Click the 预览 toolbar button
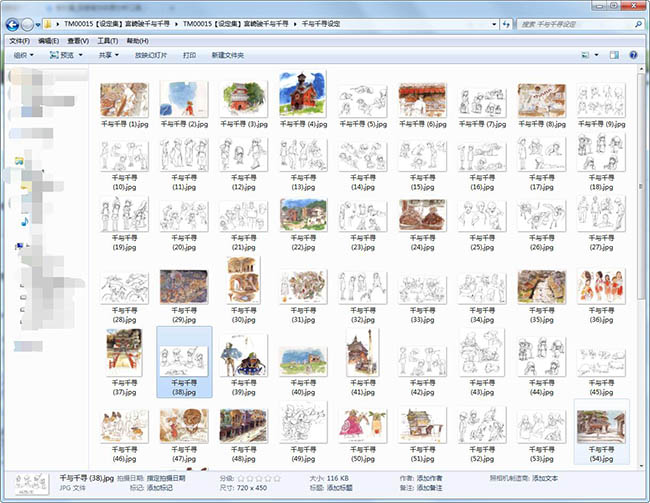This screenshot has height=503, width=650. click(62, 55)
